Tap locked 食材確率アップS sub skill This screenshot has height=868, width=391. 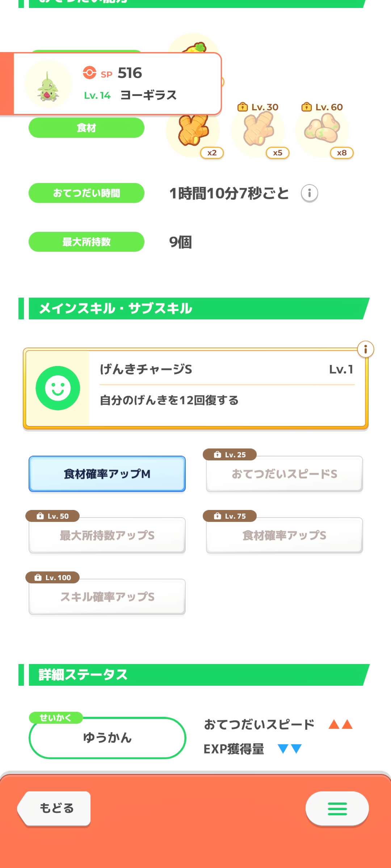pos(284,535)
